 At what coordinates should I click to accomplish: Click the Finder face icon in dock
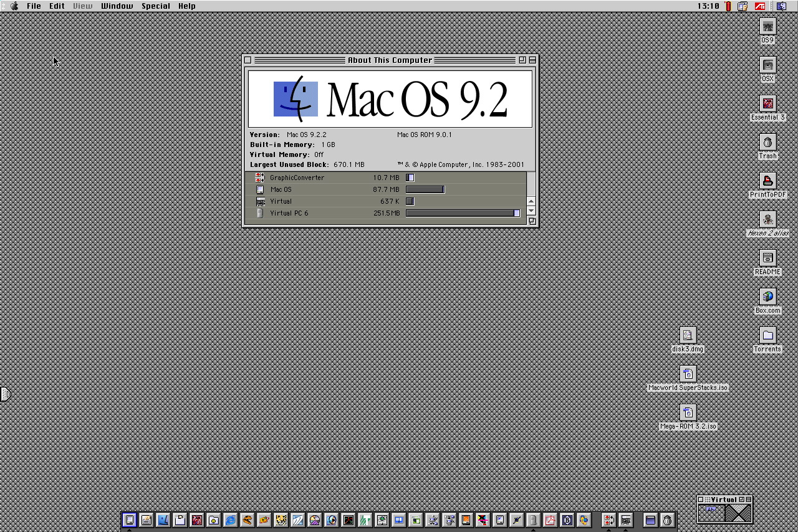coord(163,520)
